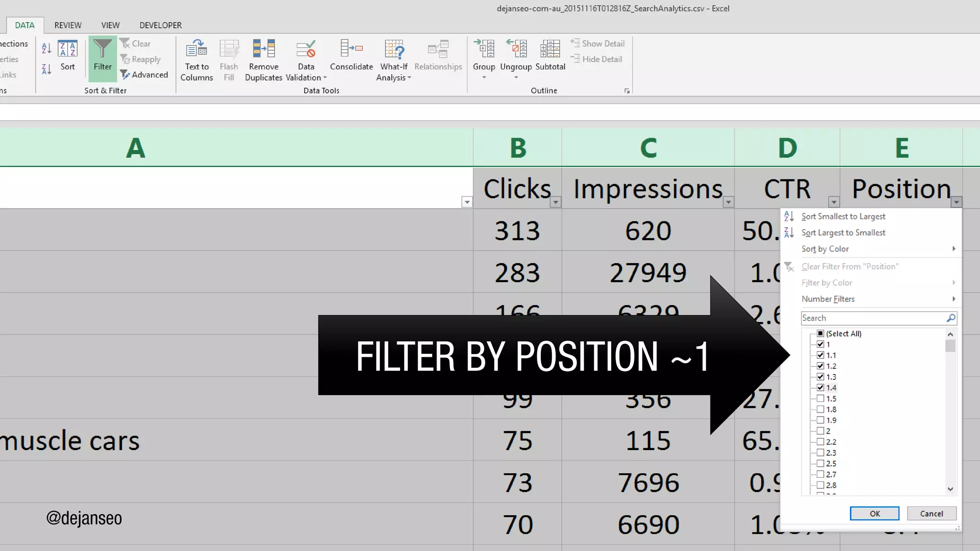This screenshot has width=980, height=551.
Task: Click the Advanced filter icon
Action: point(125,75)
